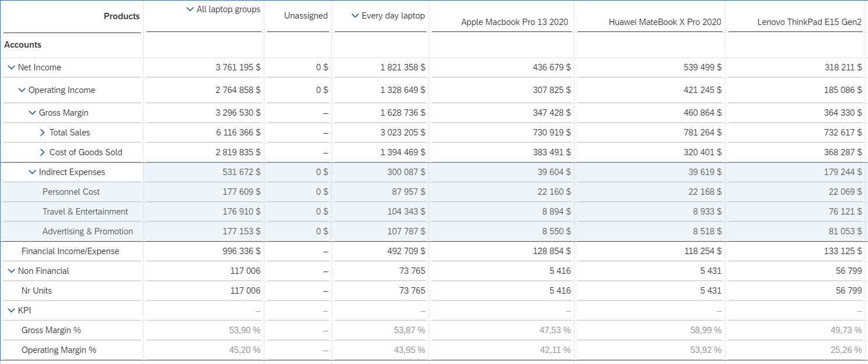Click Lenovo ThinkPad Indirect Expenses 179 244 $
This screenshot has width=868, height=364.
click(843, 172)
